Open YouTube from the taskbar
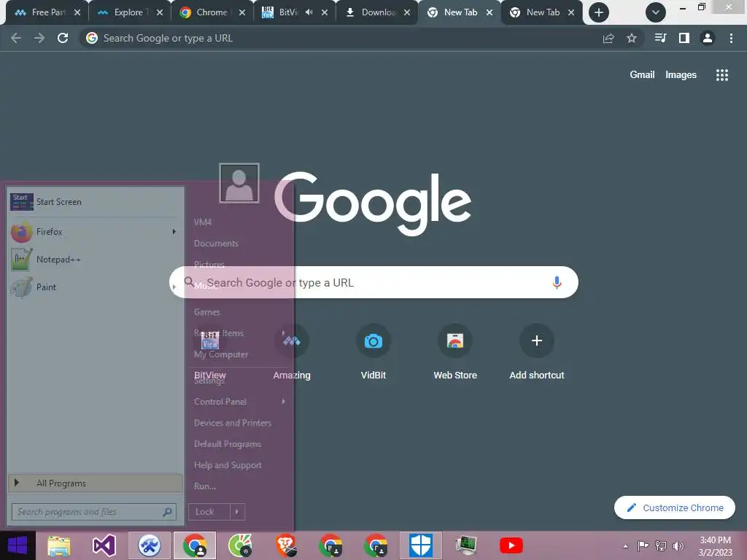 click(x=511, y=545)
